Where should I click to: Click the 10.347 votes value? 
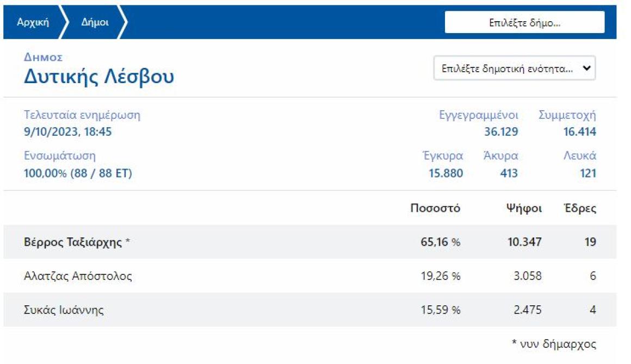[x=524, y=242]
